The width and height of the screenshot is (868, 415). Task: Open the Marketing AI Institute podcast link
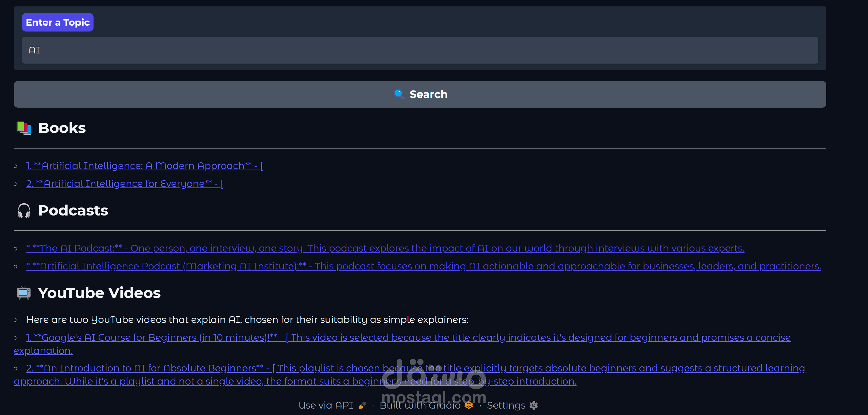point(424,266)
